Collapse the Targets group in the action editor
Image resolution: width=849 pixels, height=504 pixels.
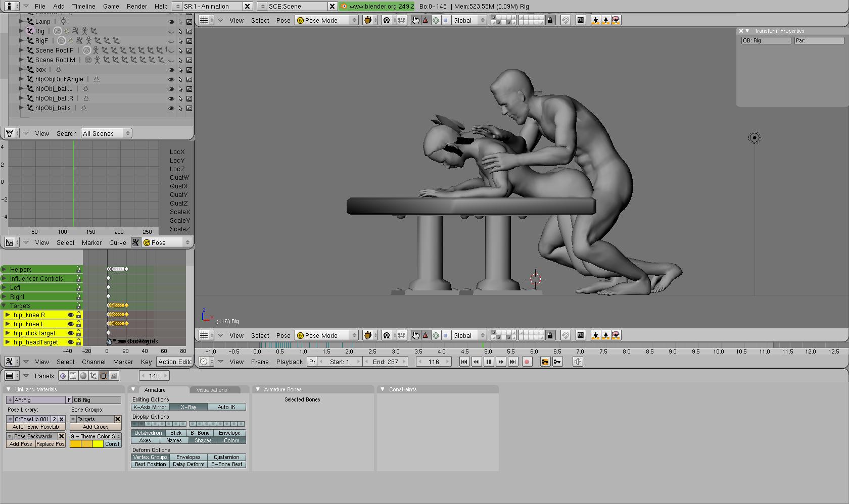point(4,306)
